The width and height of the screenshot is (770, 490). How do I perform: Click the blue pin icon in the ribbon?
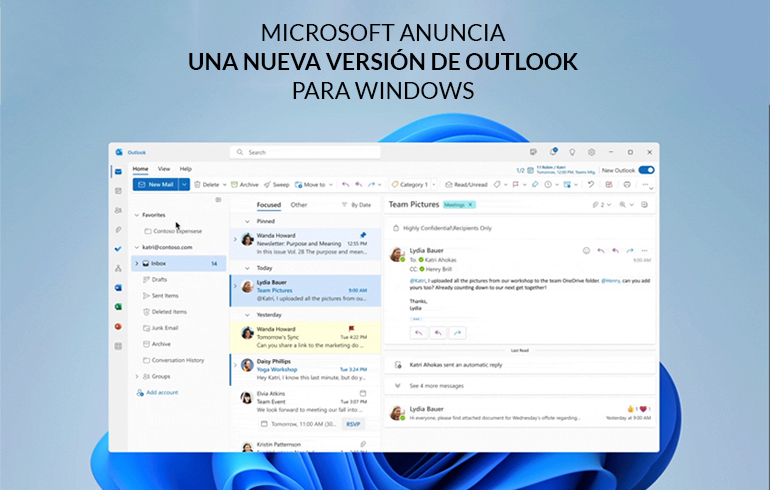pos(535,185)
